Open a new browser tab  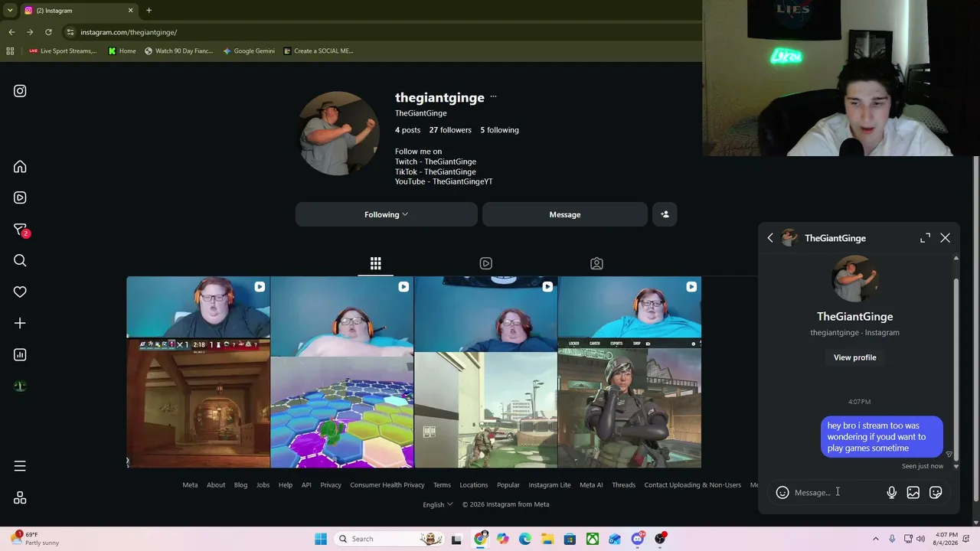tap(149, 11)
